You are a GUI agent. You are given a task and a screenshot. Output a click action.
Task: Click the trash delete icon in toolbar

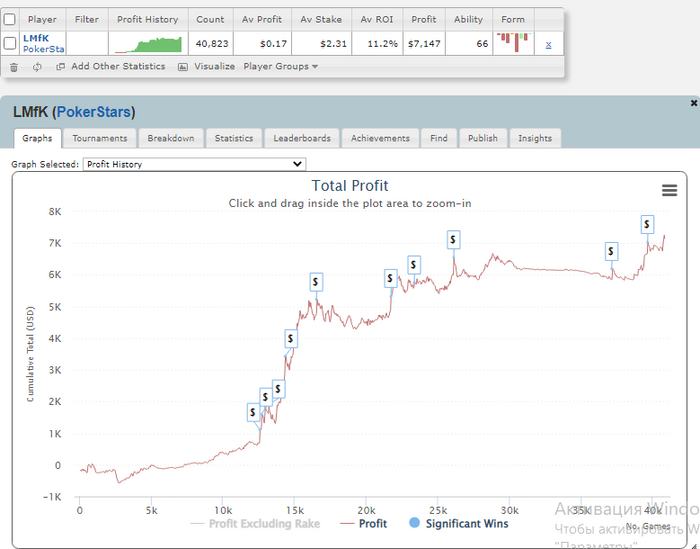click(14, 67)
